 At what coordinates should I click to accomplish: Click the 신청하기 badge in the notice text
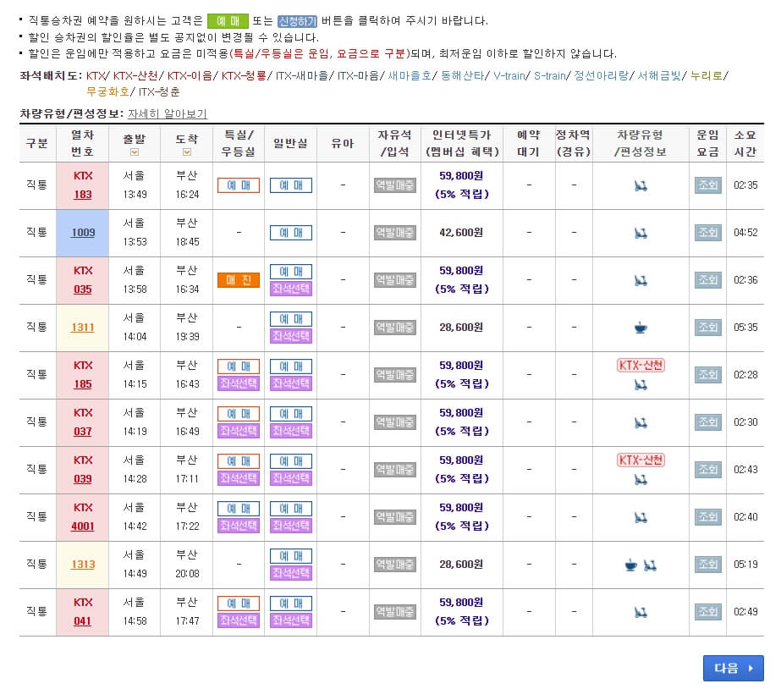[297, 19]
